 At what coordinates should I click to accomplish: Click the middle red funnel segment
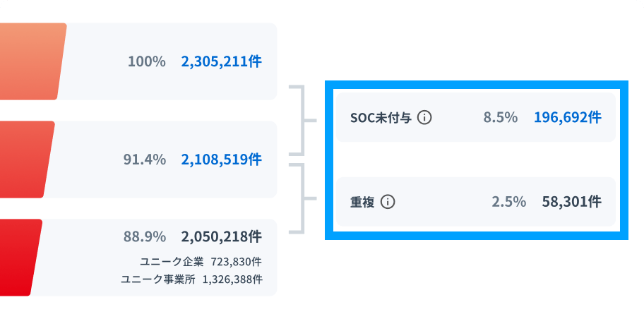25,159
